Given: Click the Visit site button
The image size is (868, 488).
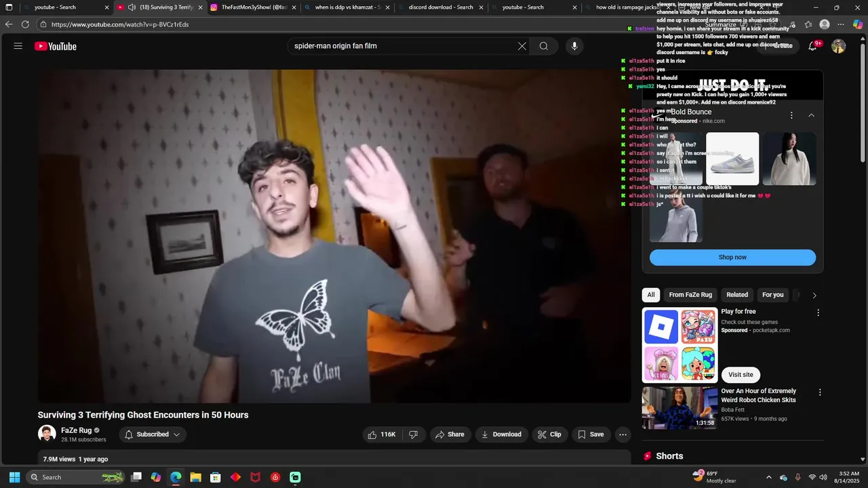Looking at the screenshot, I should (x=741, y=375).
